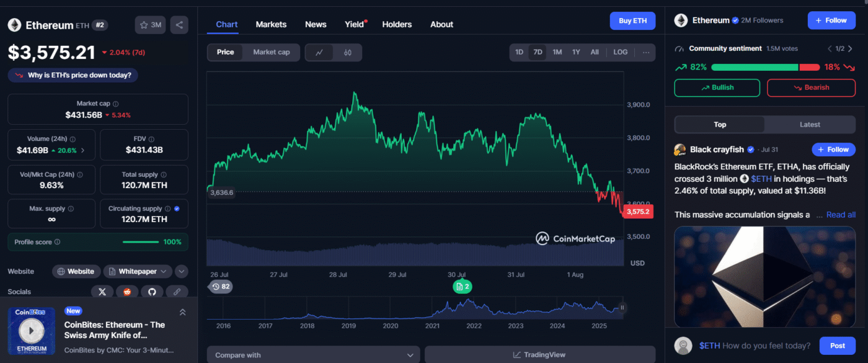
Task: Set chart range to 1Y
Action: [576, 52]
